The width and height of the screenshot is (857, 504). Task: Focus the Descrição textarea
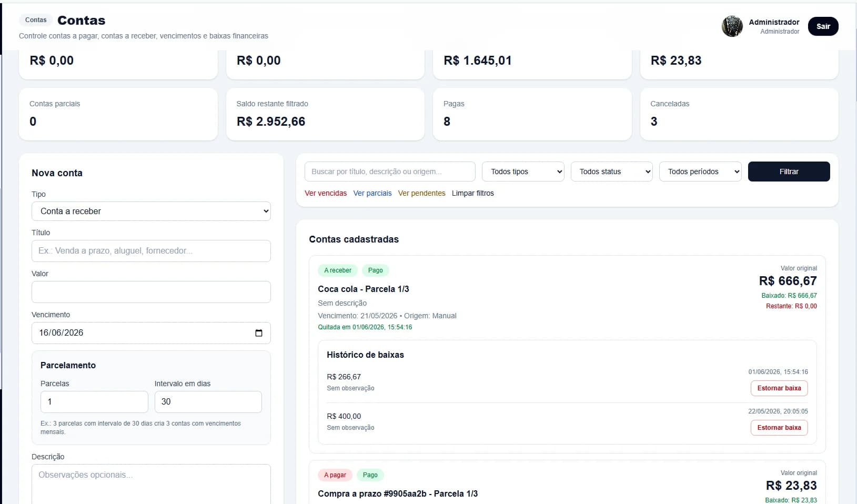[x=151, y=484]
